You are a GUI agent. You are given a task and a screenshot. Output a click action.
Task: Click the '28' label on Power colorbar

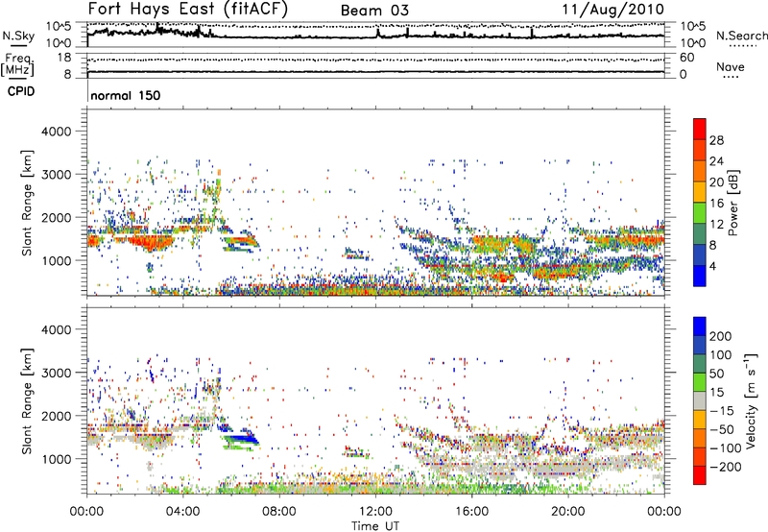point(716,140)
